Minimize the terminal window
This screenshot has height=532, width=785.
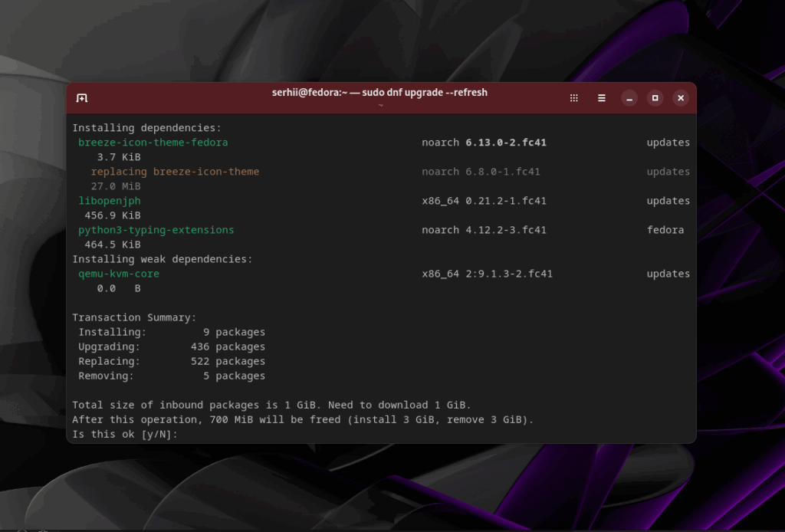coord(629,98)
